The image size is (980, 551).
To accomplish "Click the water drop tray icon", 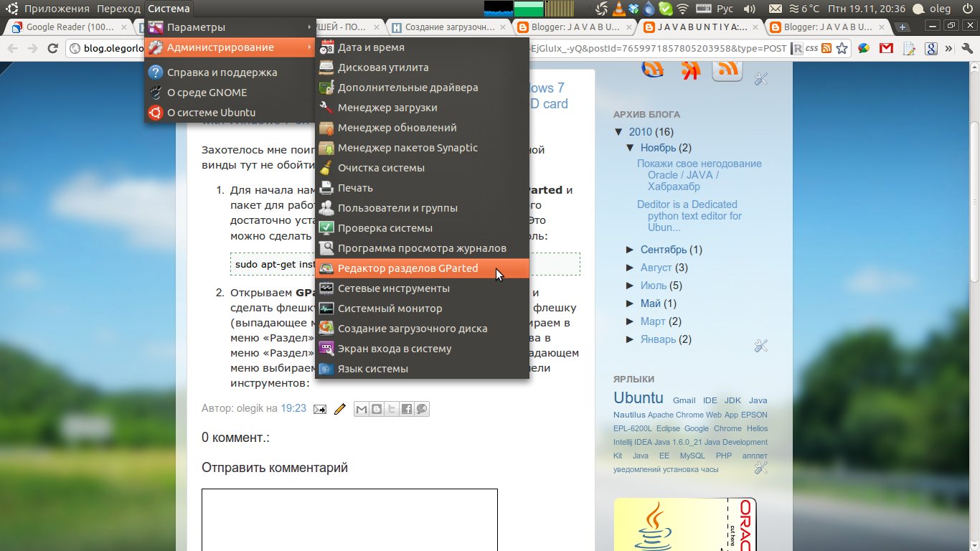I will [649, 9].
